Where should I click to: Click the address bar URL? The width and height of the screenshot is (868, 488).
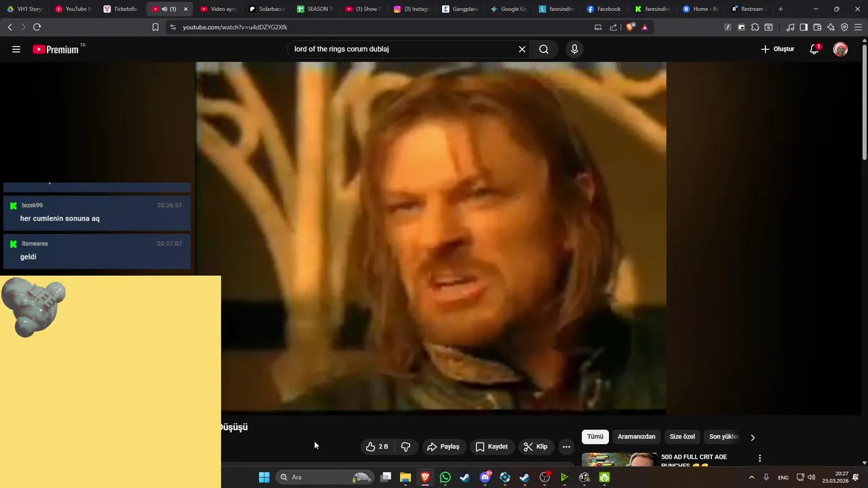click(235, 27)
